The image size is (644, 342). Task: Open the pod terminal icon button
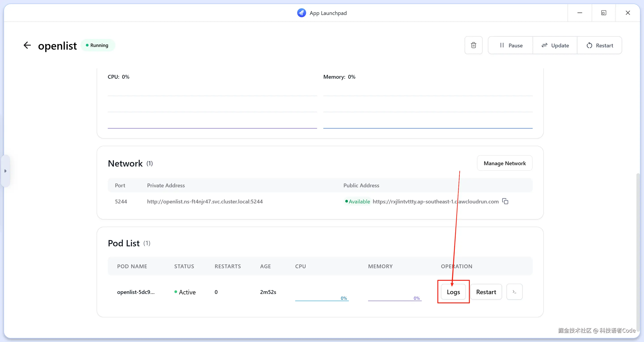pyautogui.click(x=514, y=292)
